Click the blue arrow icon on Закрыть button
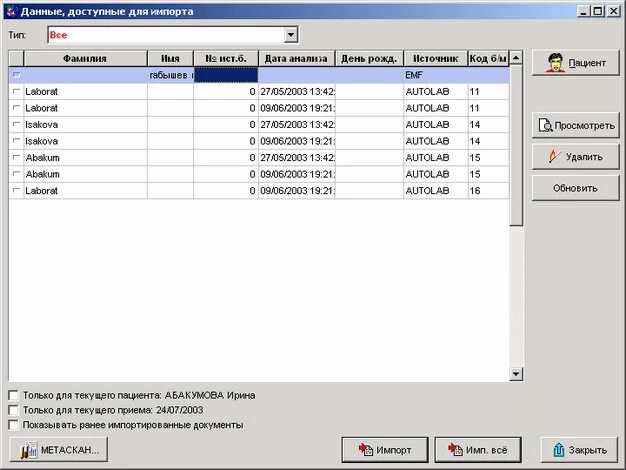The height and width of the screenshot is (470, 626). tap(559, 450)
